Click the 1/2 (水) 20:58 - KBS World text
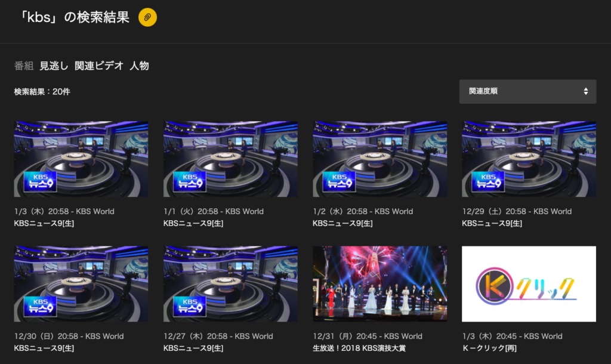This screenshot has height=364, width=611. [363, 211]
